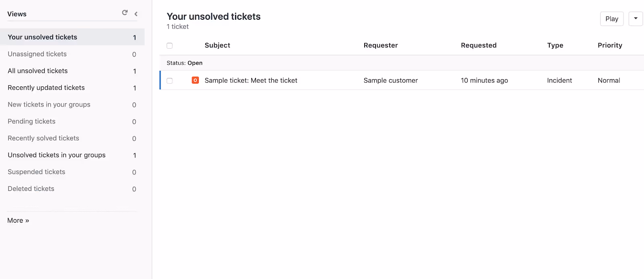Collapse the Views pane using the chevron
Screen dimensions: 644x279
(136, 13)
